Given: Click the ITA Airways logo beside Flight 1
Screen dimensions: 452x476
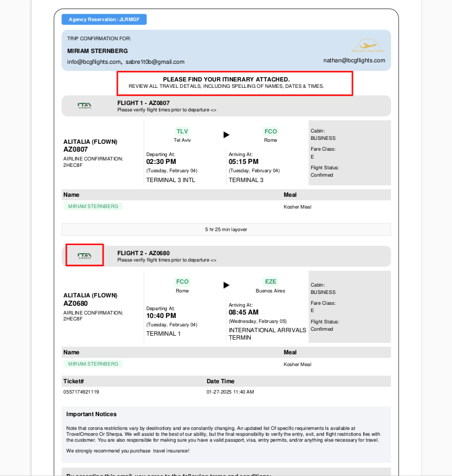Looking at the screenshot, I should click(x=84, y=106).
